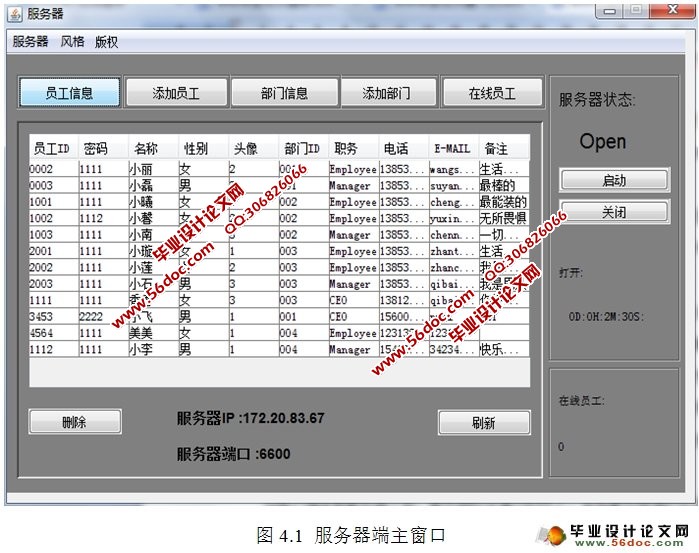This screenshot has width=699, height=553.
Task: Click email cell starting with wangs
Action: 453,169
